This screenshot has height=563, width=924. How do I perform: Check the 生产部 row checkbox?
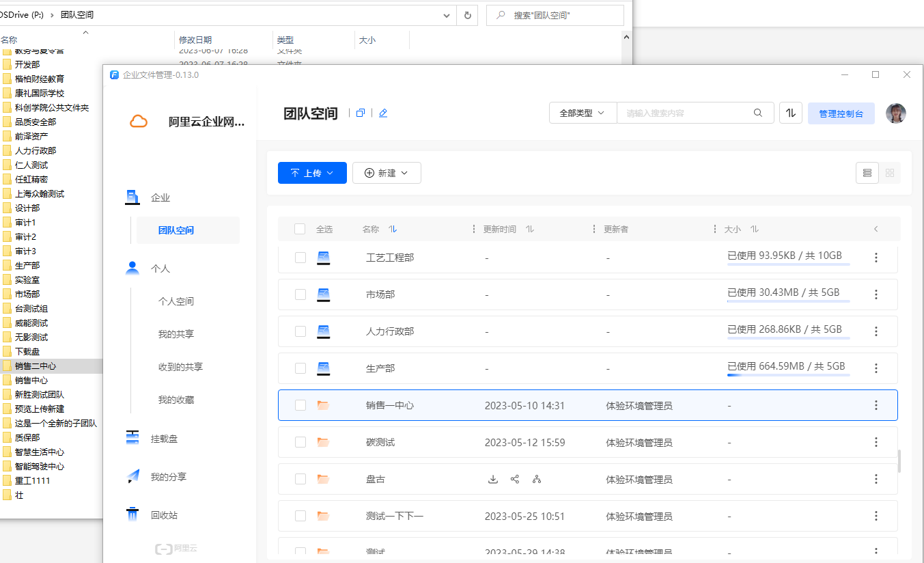300,368
